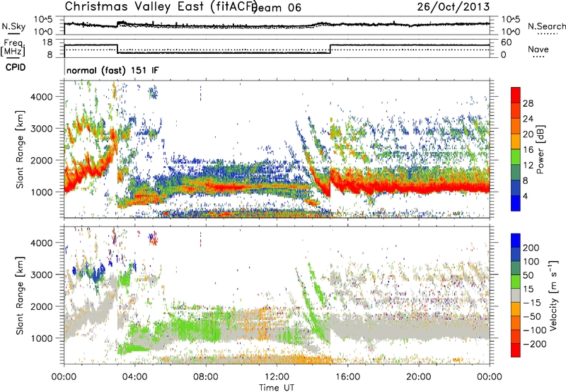The width and height of the screenshot is (566, 392).
Task: Pick the light green 15–50 Velocity colorbar segment
Action: pos(516,282)
